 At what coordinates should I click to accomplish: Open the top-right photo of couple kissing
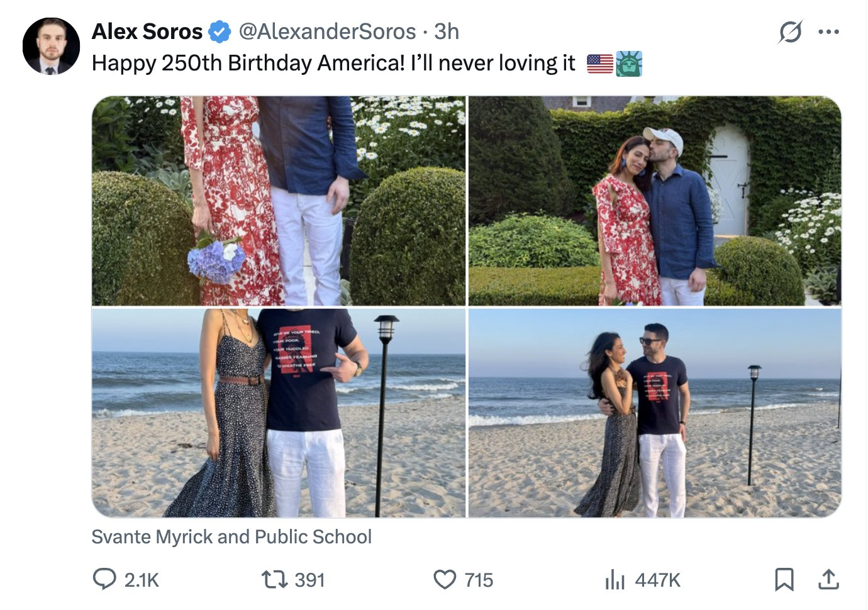coord(655,201)
